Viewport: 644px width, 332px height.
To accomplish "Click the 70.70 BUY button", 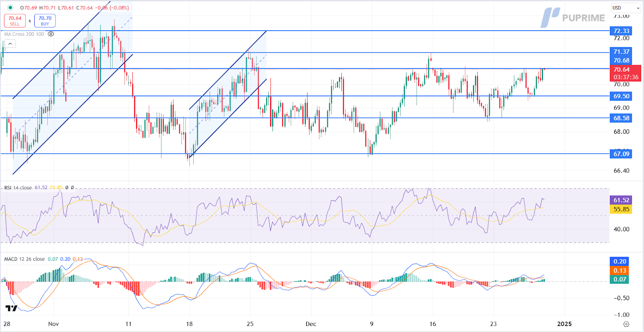I will (x=45, y=21).
